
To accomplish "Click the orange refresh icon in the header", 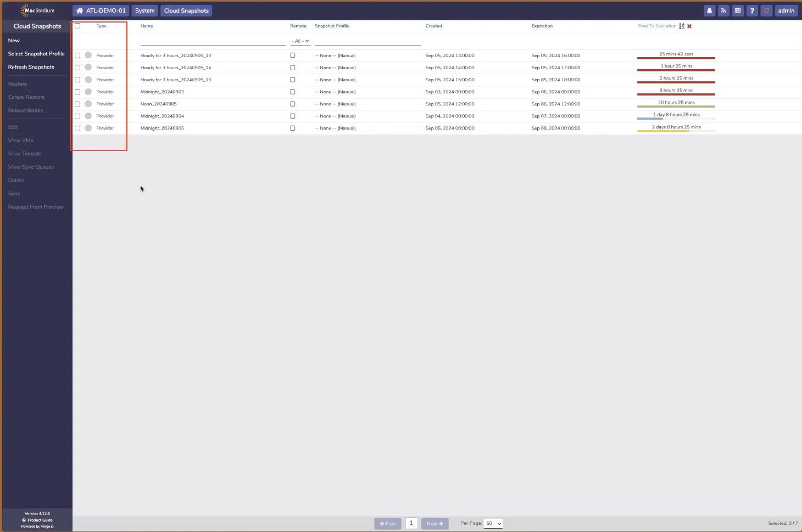I will (766, 10).
